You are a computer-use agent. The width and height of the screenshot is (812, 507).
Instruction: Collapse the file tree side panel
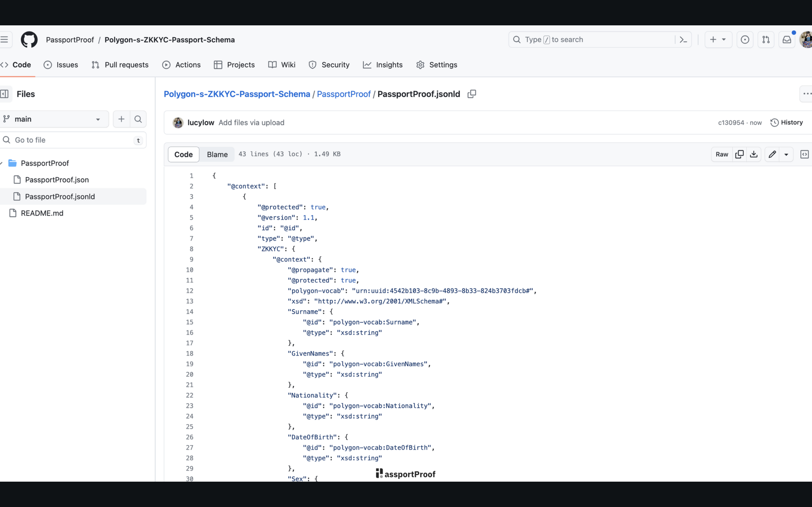pos(5,94)
